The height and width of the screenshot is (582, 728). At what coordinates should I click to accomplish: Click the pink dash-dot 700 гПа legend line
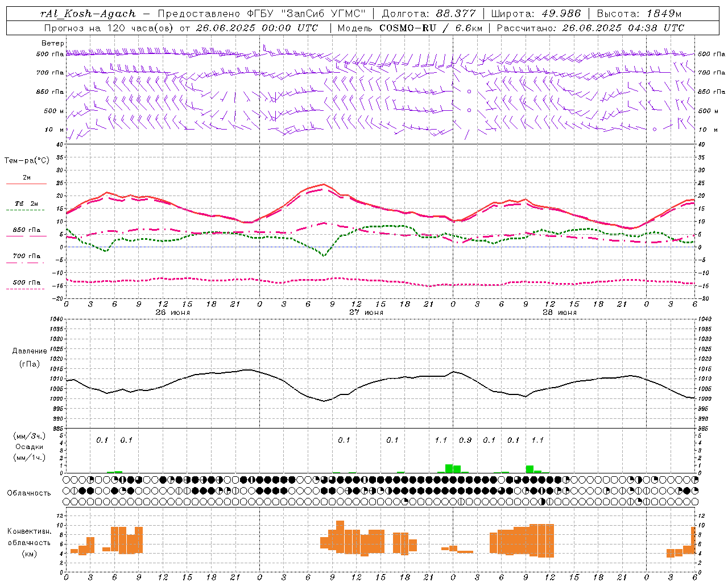pos(26,263)
